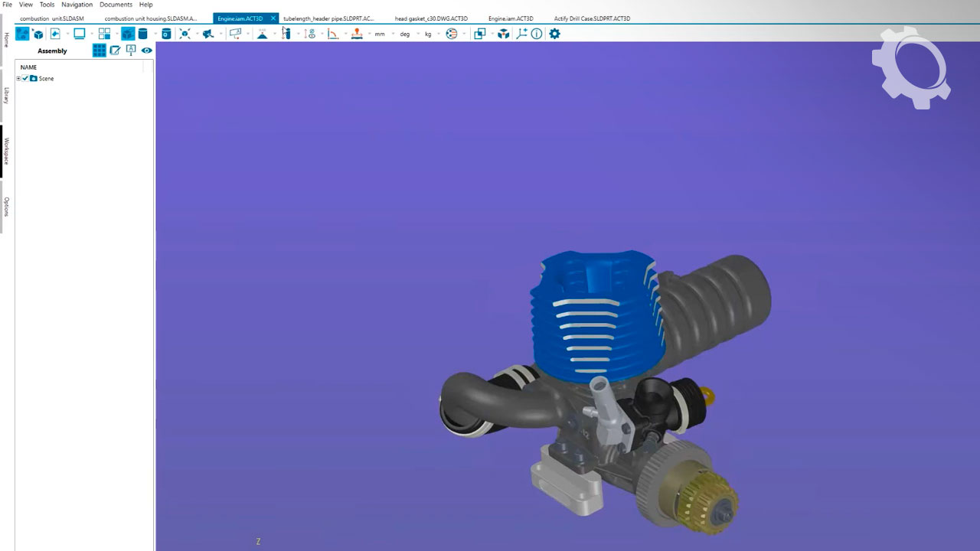980x551 pixels.
Task: Click the monitor display icon in toolbar
Action: coord(79,34)
